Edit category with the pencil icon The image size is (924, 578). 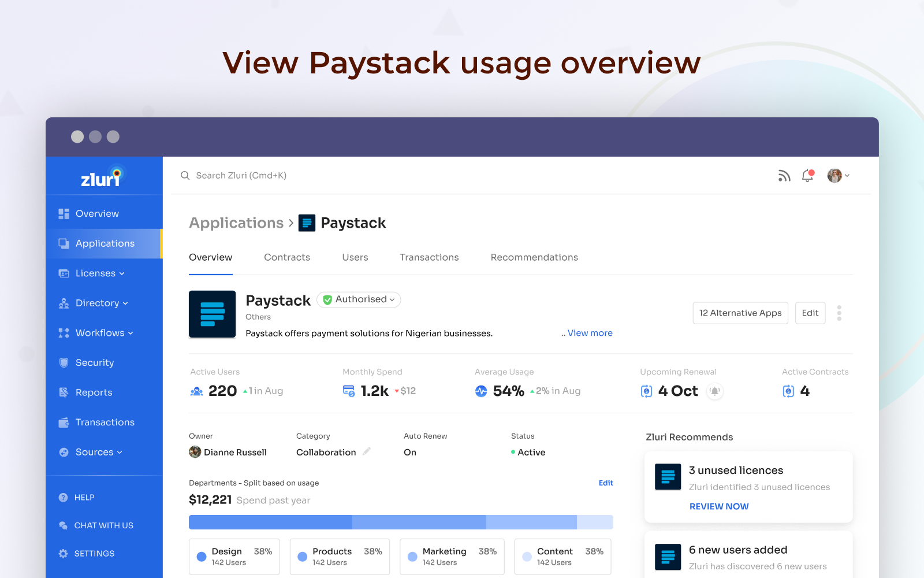point(367,451)
